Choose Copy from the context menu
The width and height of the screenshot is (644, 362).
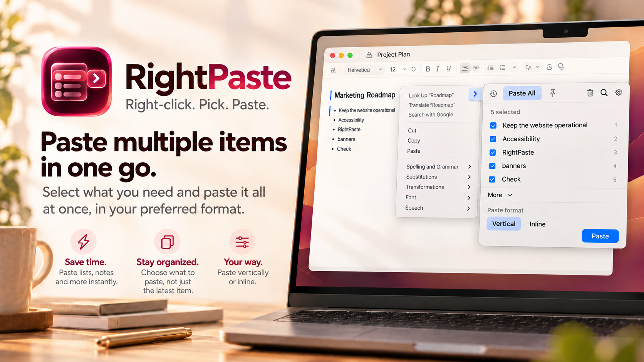tap(414, 141)
